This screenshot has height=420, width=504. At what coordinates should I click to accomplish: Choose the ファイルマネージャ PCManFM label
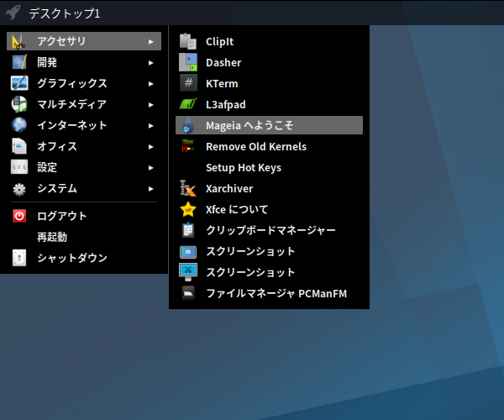pos(276,293)
